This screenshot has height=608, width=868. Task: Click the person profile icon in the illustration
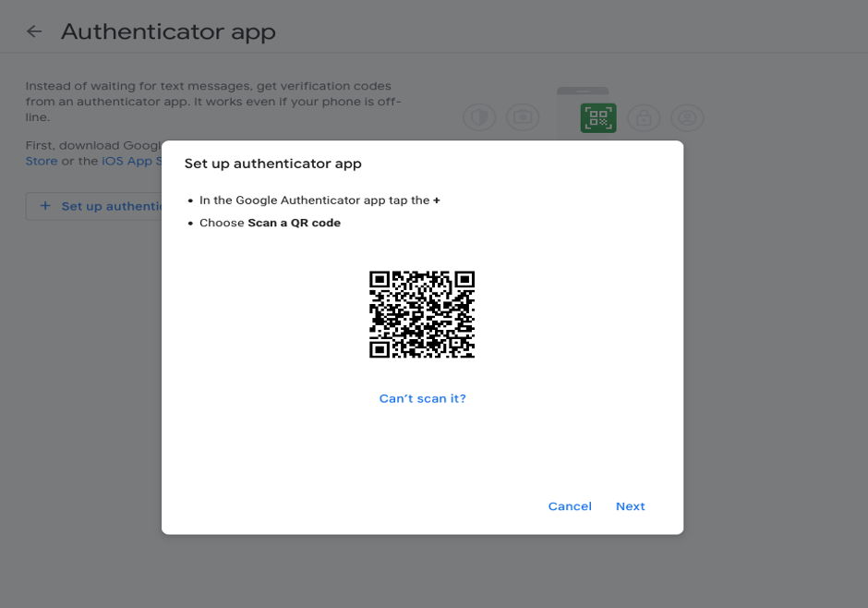(x=687, y=117)
